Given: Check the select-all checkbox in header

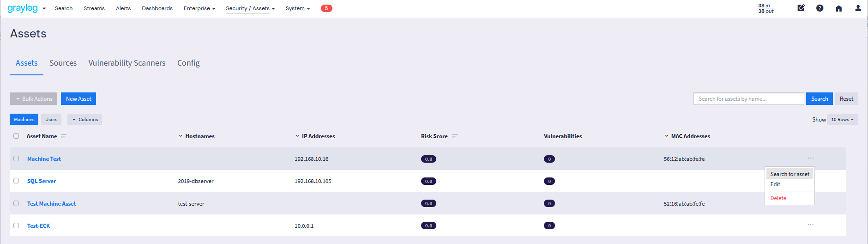Looking at the screenshot, I should pyautogui.click(x=16, y=136).
